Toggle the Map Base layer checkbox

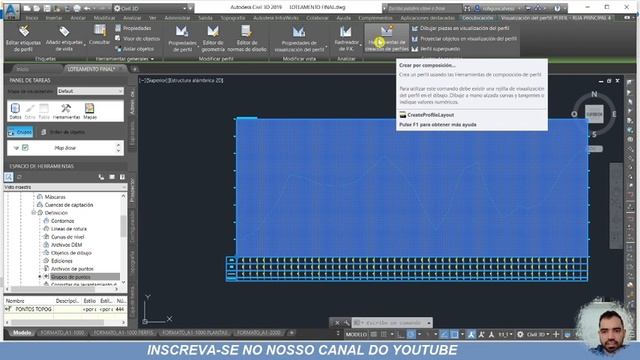[x=25, y=148]
